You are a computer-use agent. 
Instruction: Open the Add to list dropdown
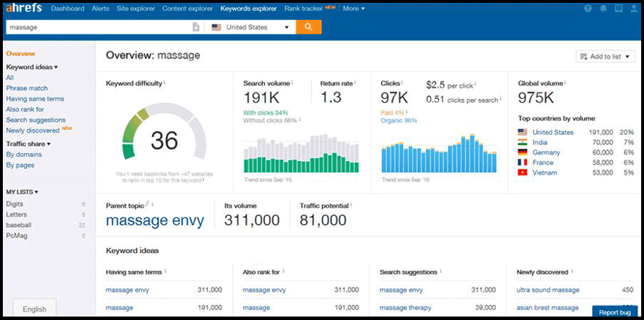(x=606, y=57)
